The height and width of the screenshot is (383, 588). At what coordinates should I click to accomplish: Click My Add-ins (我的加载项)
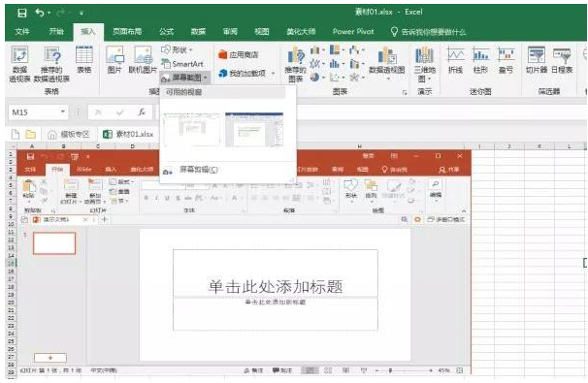243,74
